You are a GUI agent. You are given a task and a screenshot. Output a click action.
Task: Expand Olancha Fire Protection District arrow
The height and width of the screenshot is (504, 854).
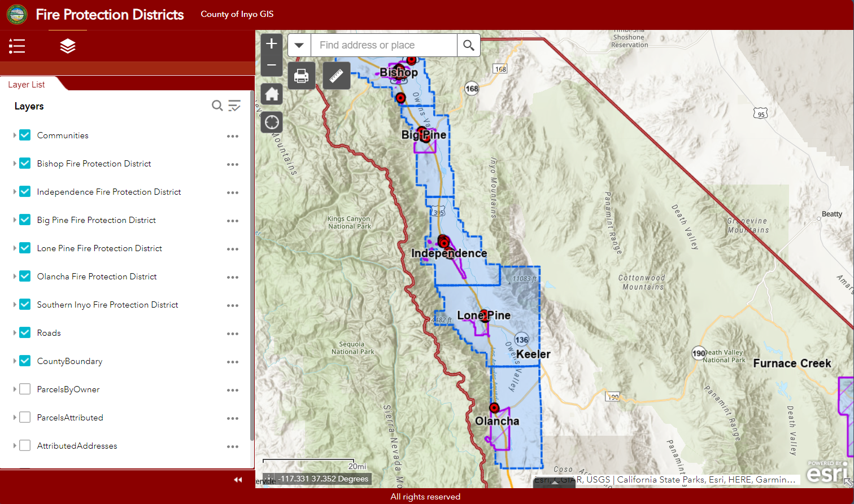[x=15, y=276]
